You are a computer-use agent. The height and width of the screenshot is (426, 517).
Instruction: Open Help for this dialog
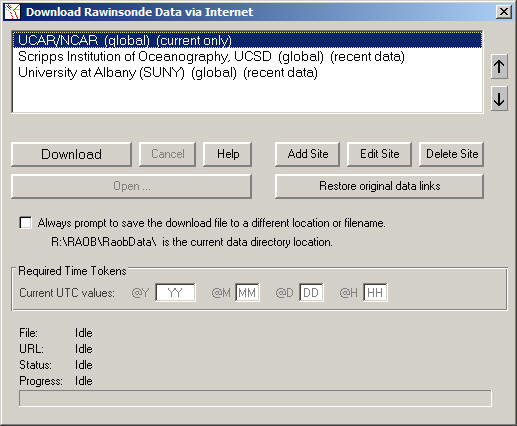tap(228, 154)
